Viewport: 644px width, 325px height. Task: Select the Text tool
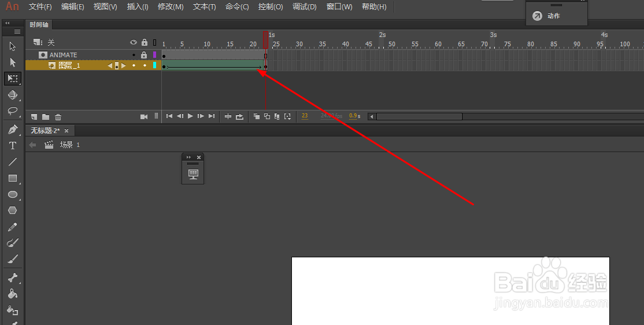point(12,146)
